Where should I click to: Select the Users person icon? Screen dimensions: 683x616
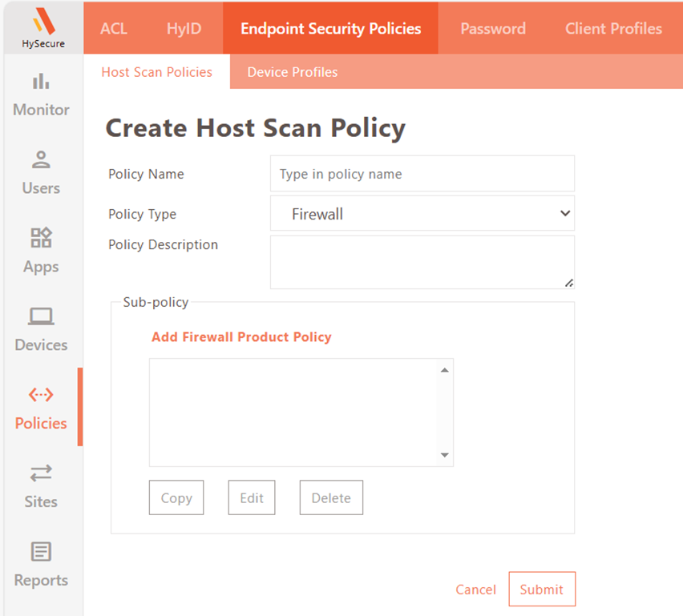(x=41, y=159)
